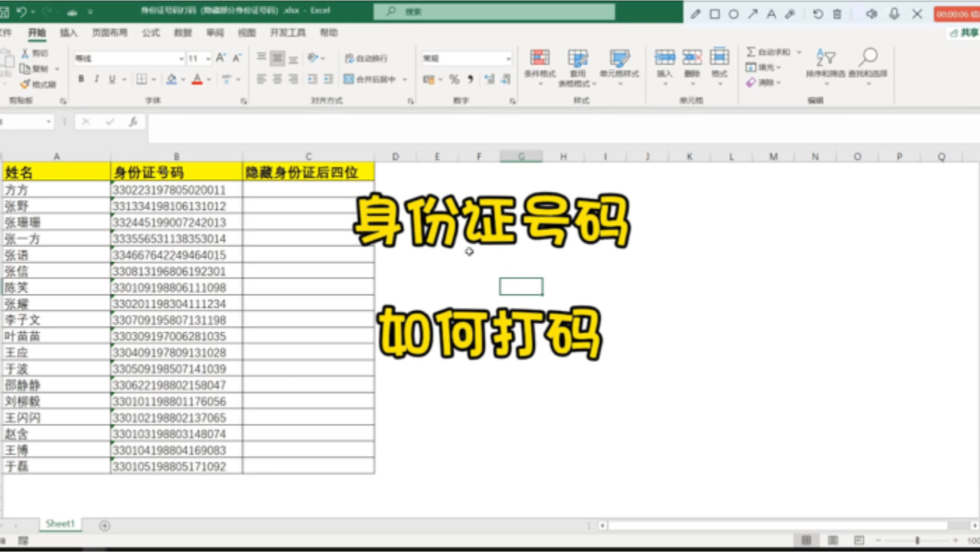
Task: Apply the red font color
Action: [x=197, y=79]
